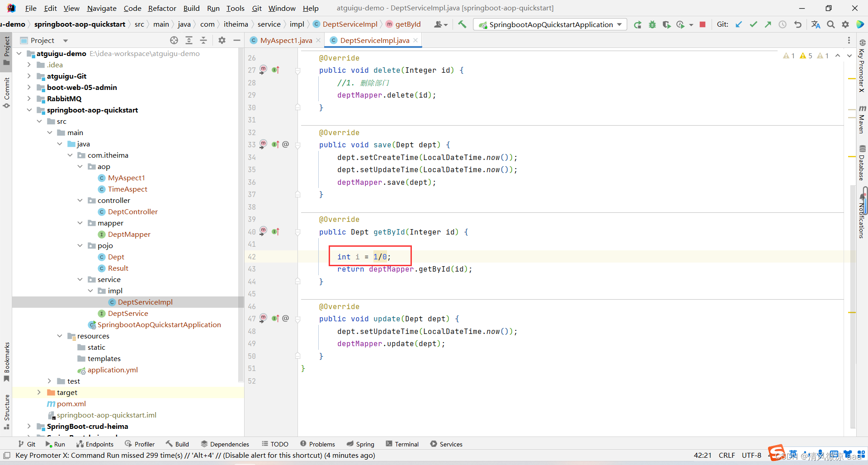Image resolution: width=868 pixels, height=465 pixels.
Task: Open the Maven tool window
Action: tap(862, 120)
